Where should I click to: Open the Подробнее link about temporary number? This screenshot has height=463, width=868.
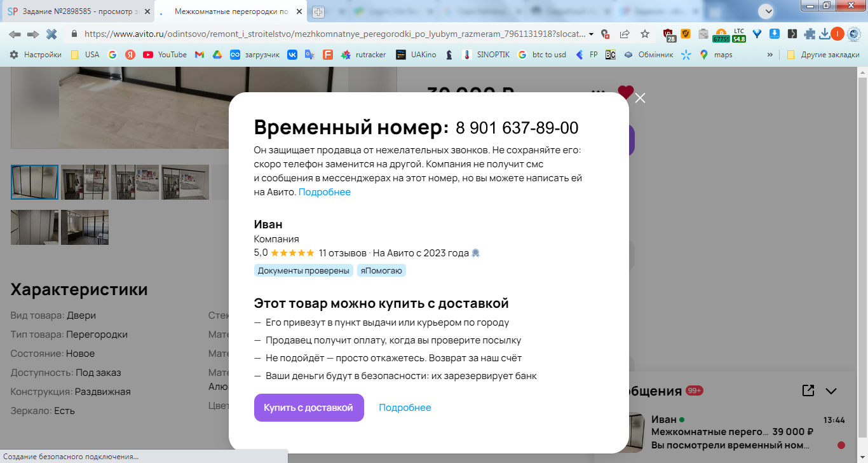coord(325,192)
